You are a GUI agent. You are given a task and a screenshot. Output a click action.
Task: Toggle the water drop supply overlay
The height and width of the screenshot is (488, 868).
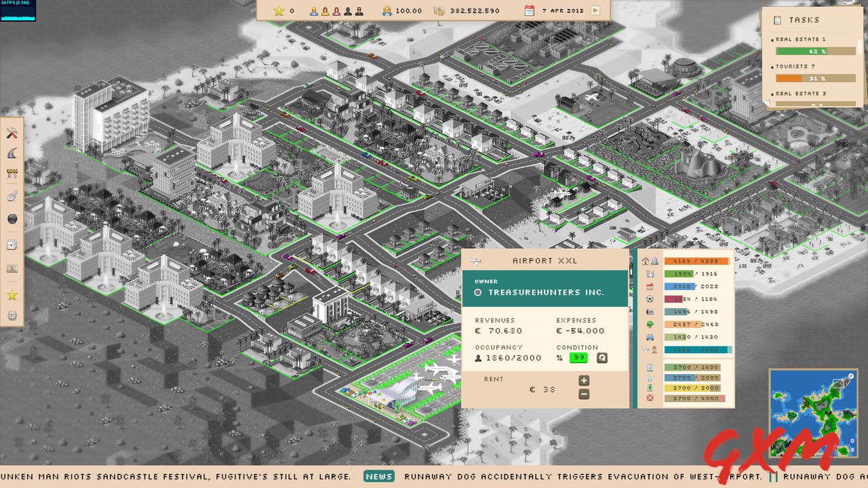650,378
